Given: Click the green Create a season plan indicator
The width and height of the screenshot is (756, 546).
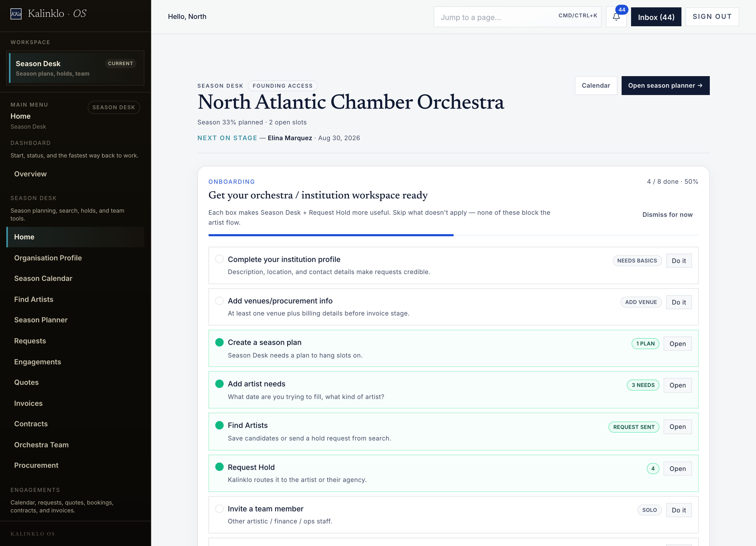Looking at the screenshot, I should pyautogui.click(x=219, y=342).
